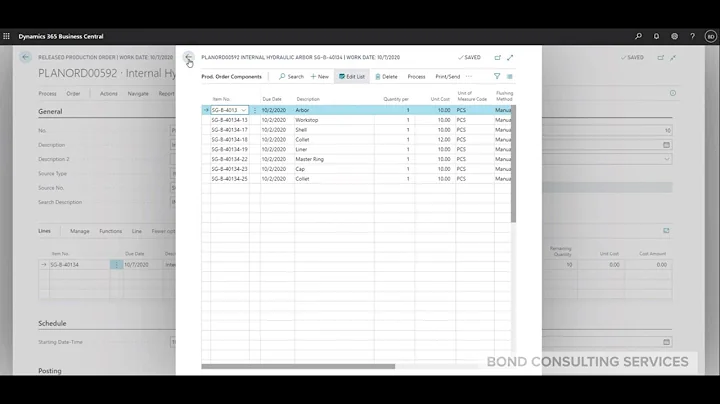This screenshot has width=720, height=404.
Task: Click the Workstop description cell
Action: pyautogui.click(x=334, y=120)
